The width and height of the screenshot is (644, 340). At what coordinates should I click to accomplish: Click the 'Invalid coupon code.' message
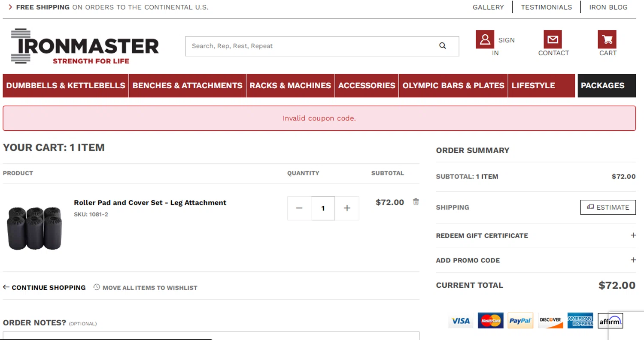coord(319,118)
